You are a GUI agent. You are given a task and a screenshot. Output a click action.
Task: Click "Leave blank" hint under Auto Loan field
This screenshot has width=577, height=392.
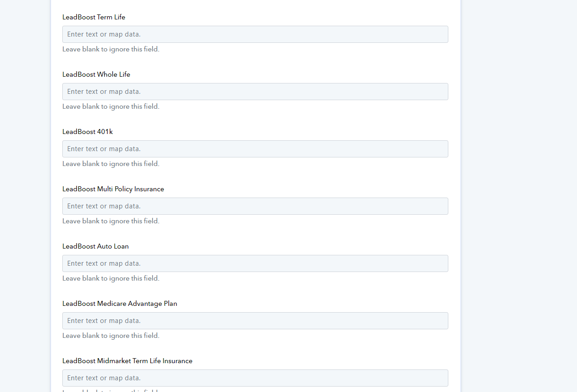[111, 278]
